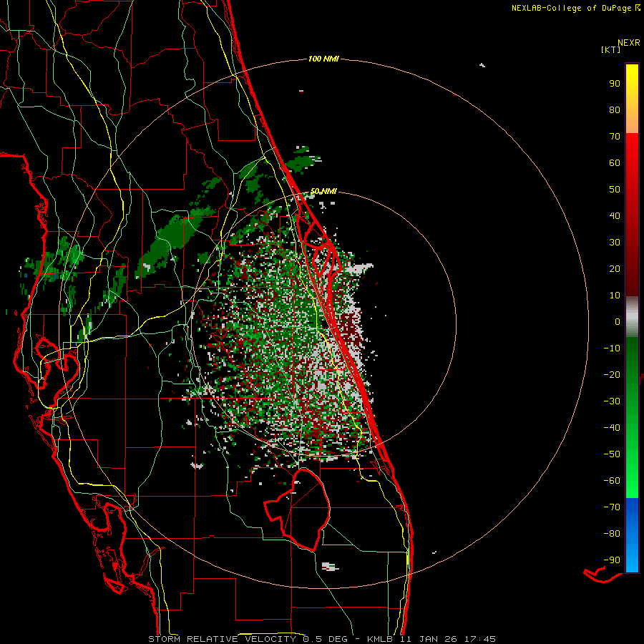This screenshot has width=644, height=644.
Task: Select the 50 tick on velocity scale
Action: (615, 190)
